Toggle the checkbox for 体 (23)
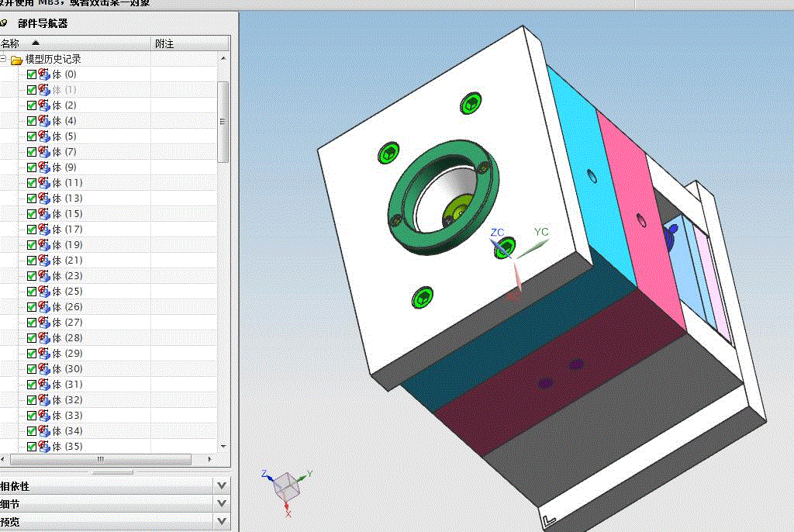 (x=31, y=276)
